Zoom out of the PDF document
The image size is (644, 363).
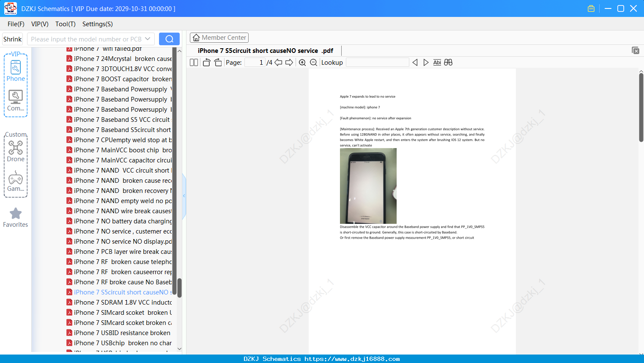click(314, 63)
